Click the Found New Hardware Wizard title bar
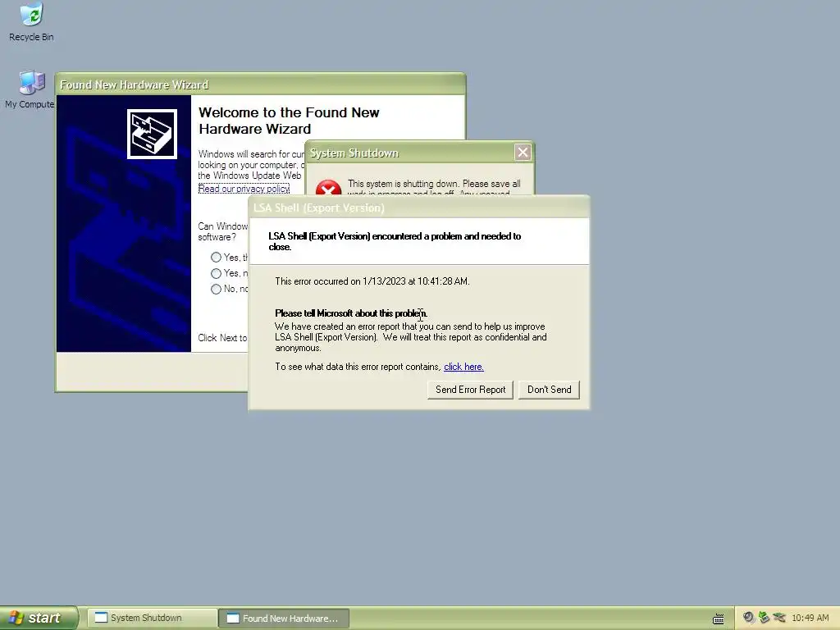840x630 pixels. [x=260, y=84]
